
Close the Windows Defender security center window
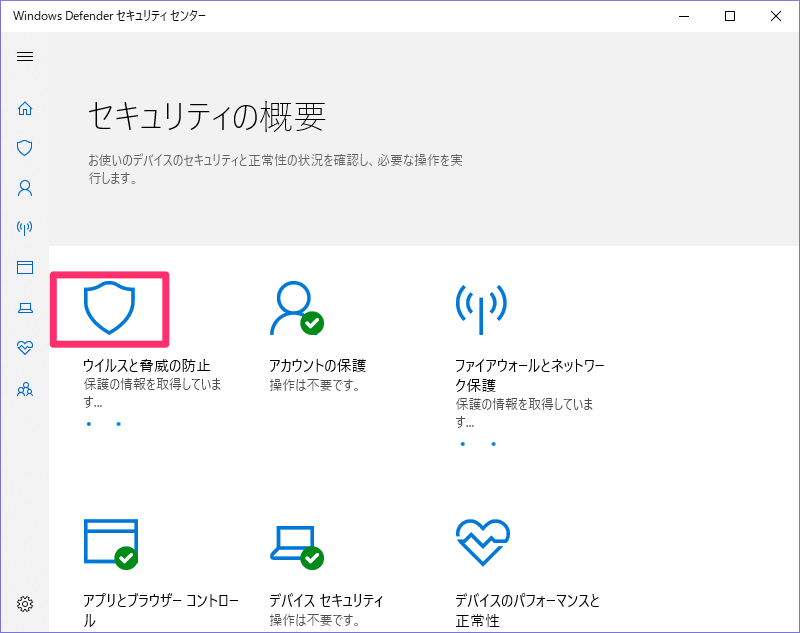pos(776,16)
